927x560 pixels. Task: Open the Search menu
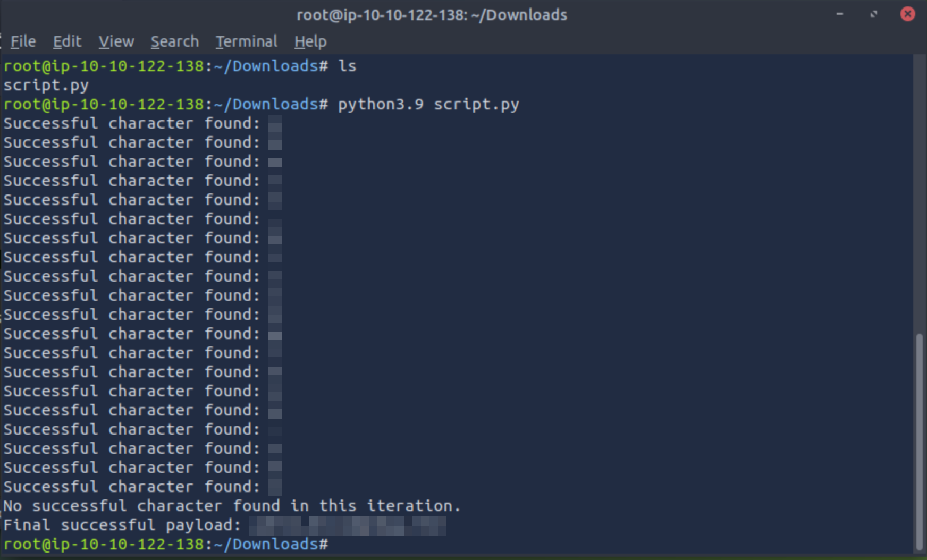[x=174, y=41]
